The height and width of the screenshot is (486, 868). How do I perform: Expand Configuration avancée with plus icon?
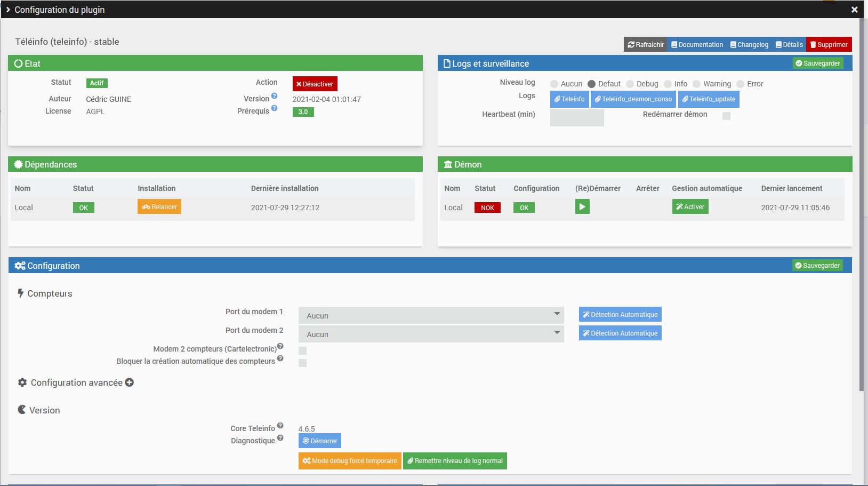coord(129,383)
